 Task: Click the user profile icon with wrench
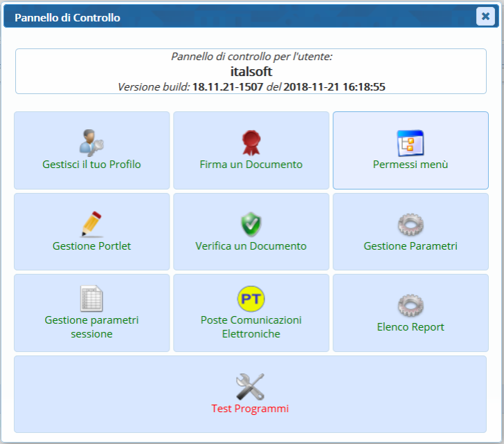pos(91,142)
